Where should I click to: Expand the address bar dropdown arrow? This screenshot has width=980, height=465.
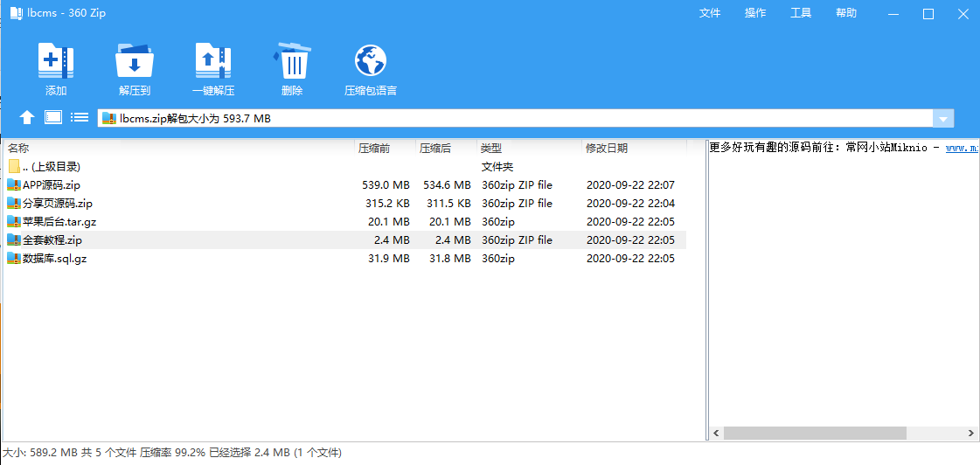tap(943, 118)
